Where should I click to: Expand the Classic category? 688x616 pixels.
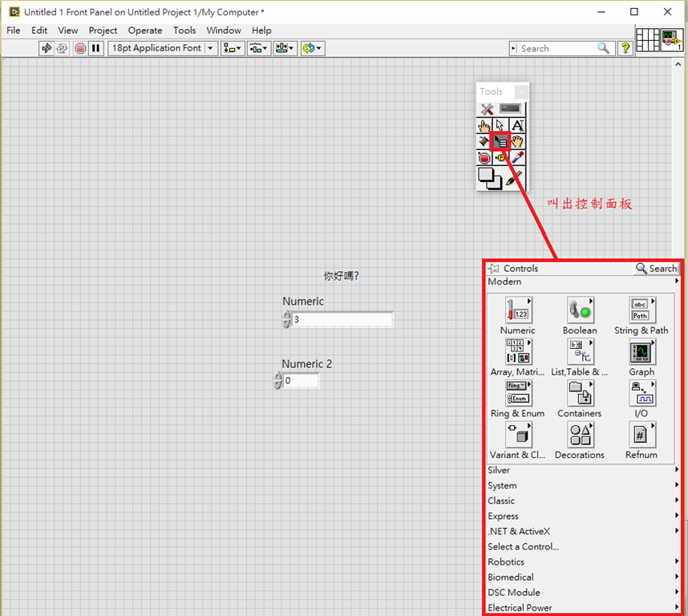click(583, 500)
